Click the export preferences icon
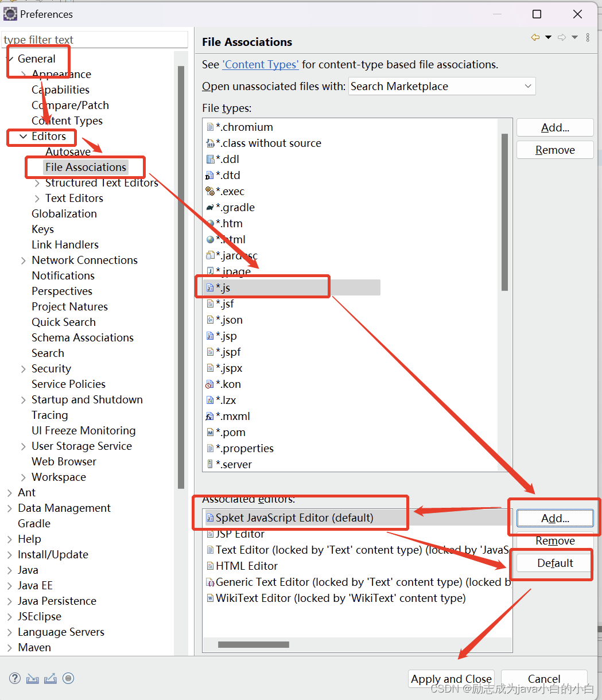This screenshot has width=602, height=700. coord(51,678)
